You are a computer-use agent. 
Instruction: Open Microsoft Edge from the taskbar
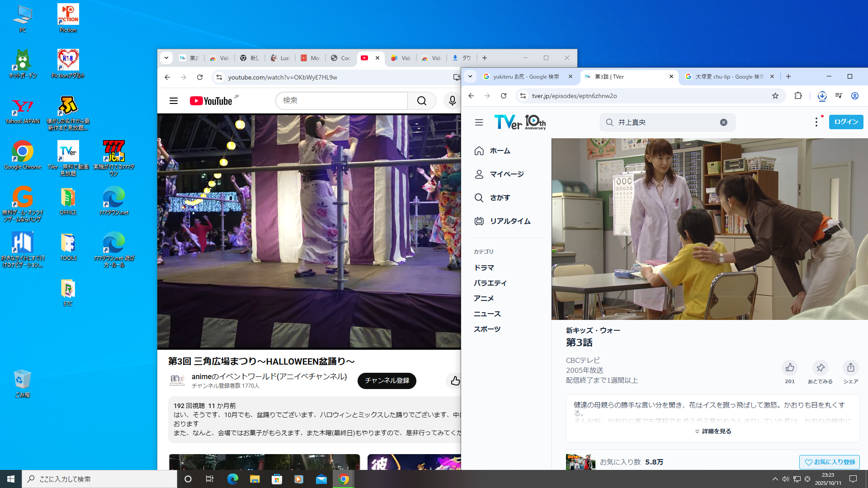tap(232, 479)
